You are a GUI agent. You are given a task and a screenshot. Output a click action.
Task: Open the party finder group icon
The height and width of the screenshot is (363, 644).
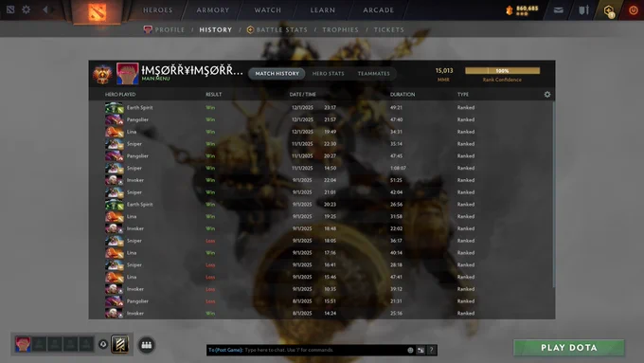pyautogui.click(x=147, y=345)
